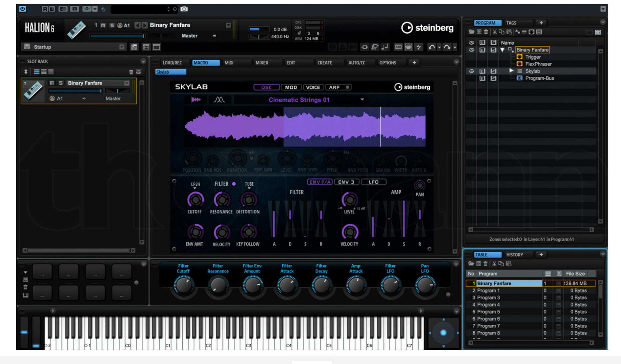The height and width of the screenshot is (364, 621).
Task: Solo Binary Fanfare in the Program tree
Action: pyautogui.click(x=493, y=50)
